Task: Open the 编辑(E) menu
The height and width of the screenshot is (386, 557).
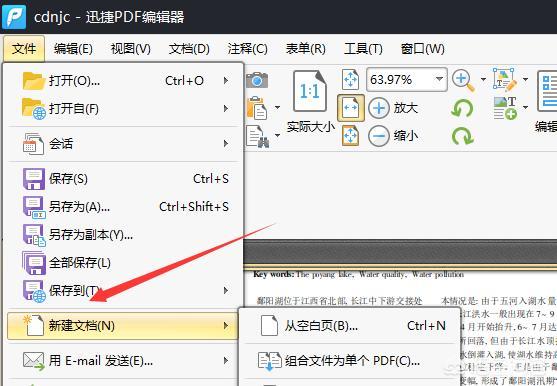Action: click(x=73, y=49)
